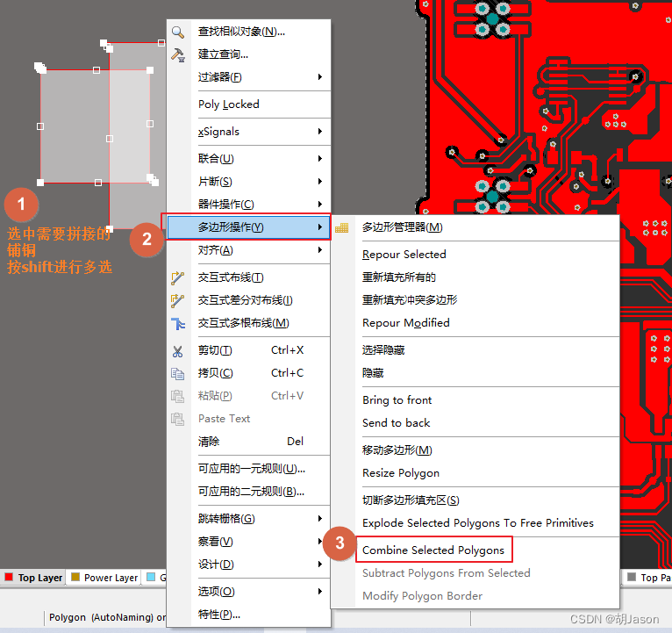Click the polygon manager grid icon

341,227
